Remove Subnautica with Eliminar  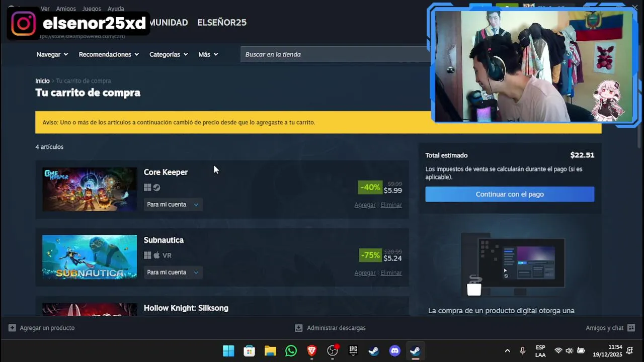pos(391,273)
